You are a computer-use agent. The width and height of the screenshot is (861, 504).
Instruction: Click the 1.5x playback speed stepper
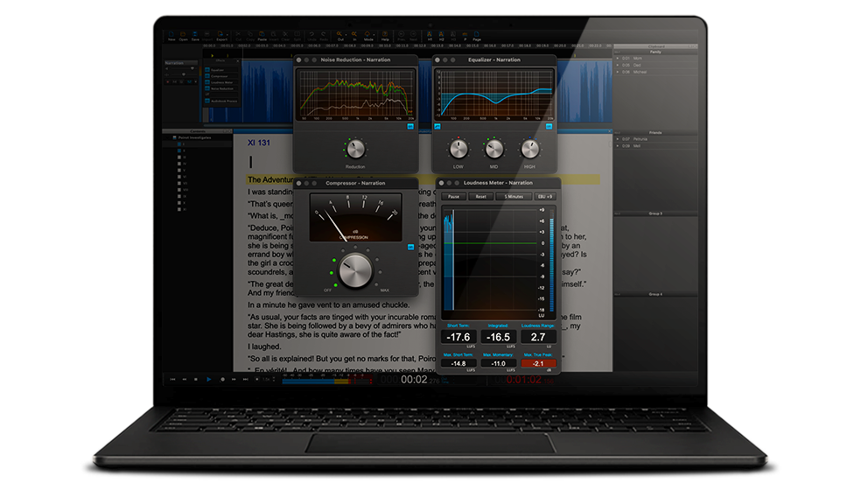pyautogui.click(x=274, y=380)
